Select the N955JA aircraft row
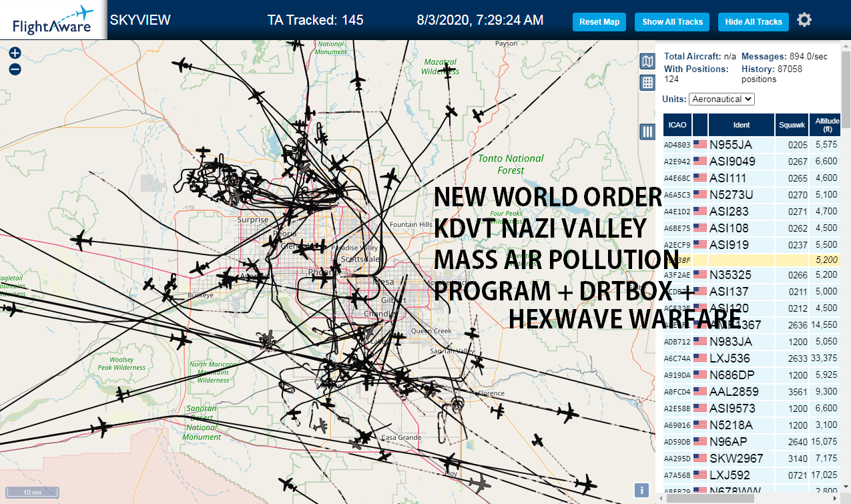The width and height of the screenshot is (851, 504). point(752,144)
